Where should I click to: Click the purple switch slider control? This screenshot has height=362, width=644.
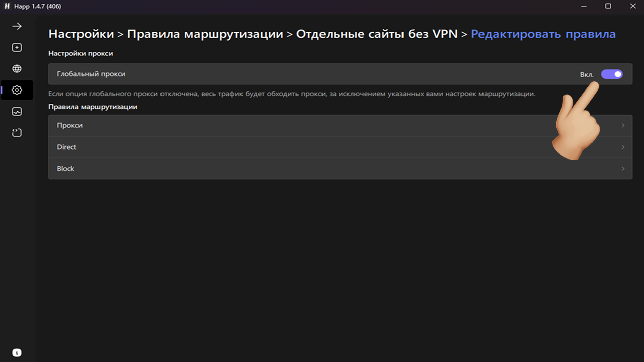click(x=612, y=74)
